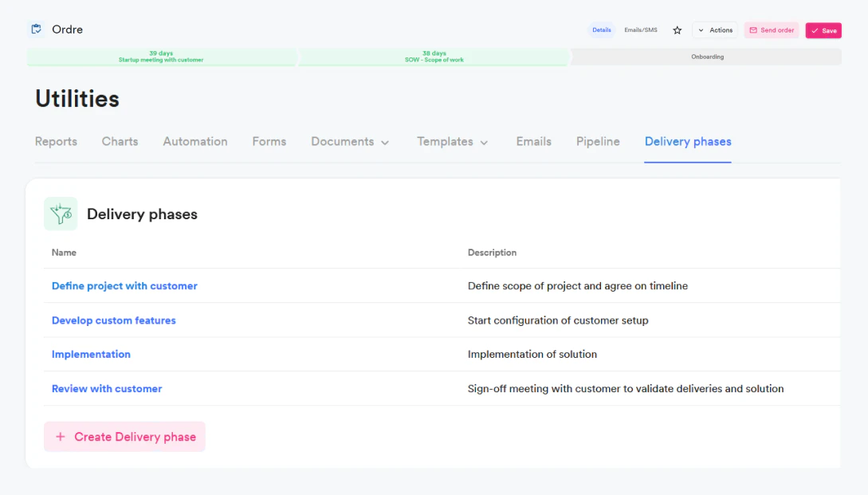Toggle the star to favorite this order
This screenshot has height=495, width=868.
(x=677, y=29)
